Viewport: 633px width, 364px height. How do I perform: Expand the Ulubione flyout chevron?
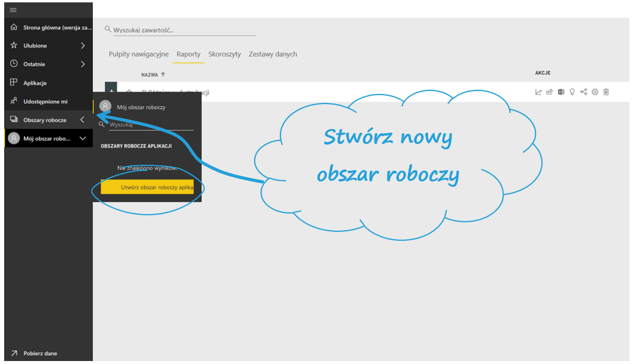point(83,46)
